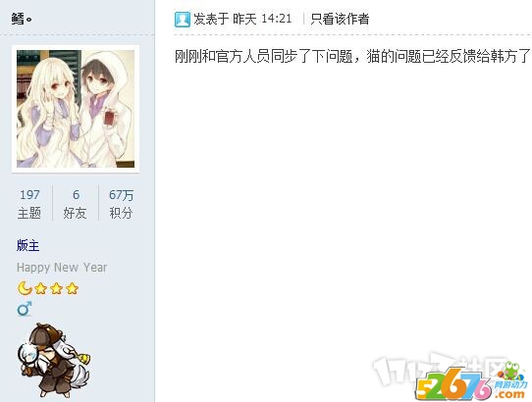Screen dimensions: 532x402
Task: Open the username 鳕。 profile link
Action: tap(22, 19)
